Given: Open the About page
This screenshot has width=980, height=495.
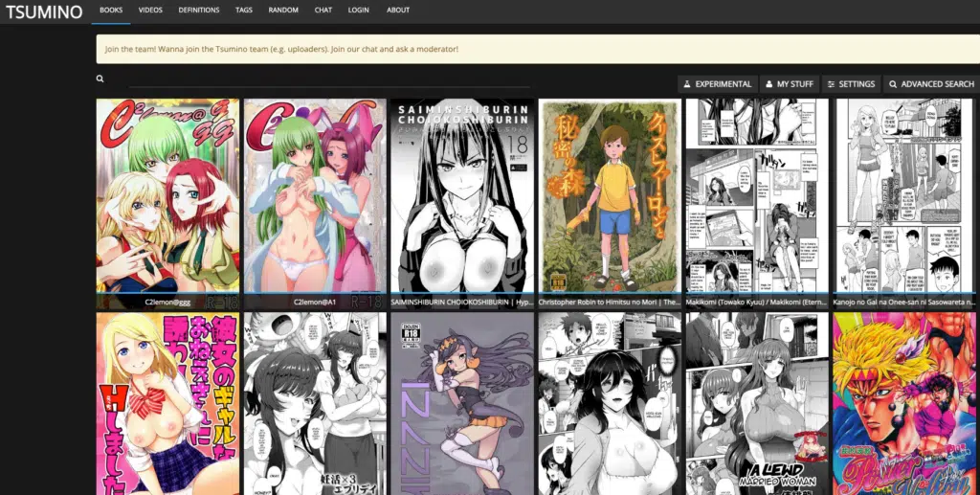Looking at the screenshot, I should tap(398, 10).
